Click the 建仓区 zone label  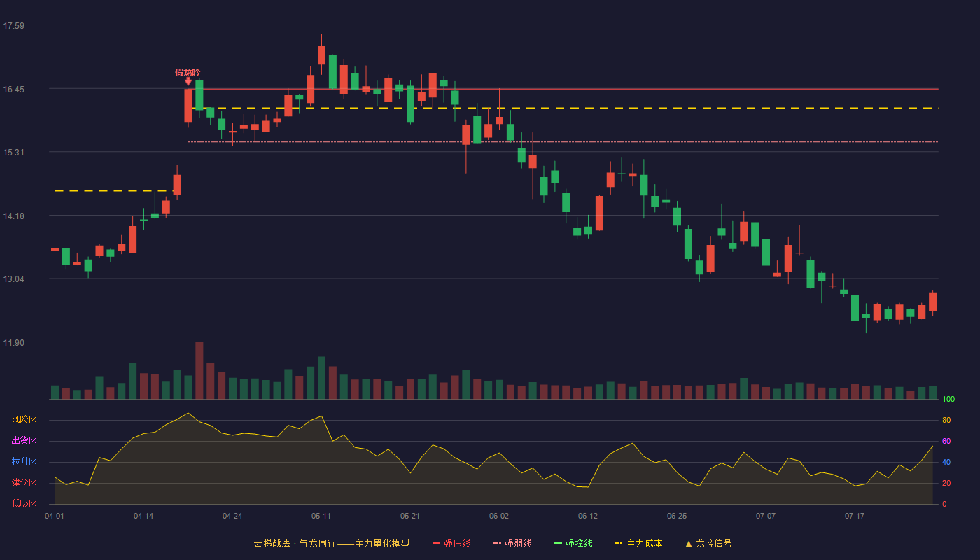coord(24,483)
